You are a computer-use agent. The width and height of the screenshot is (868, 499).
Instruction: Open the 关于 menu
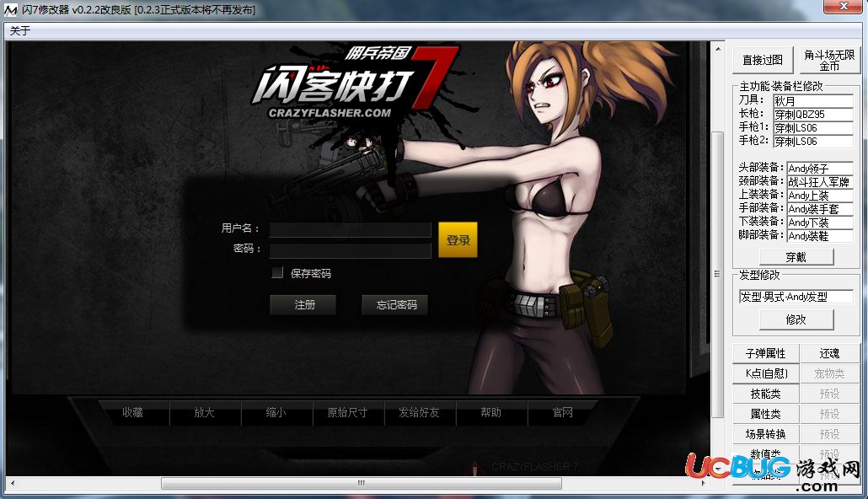coord(20,31)
